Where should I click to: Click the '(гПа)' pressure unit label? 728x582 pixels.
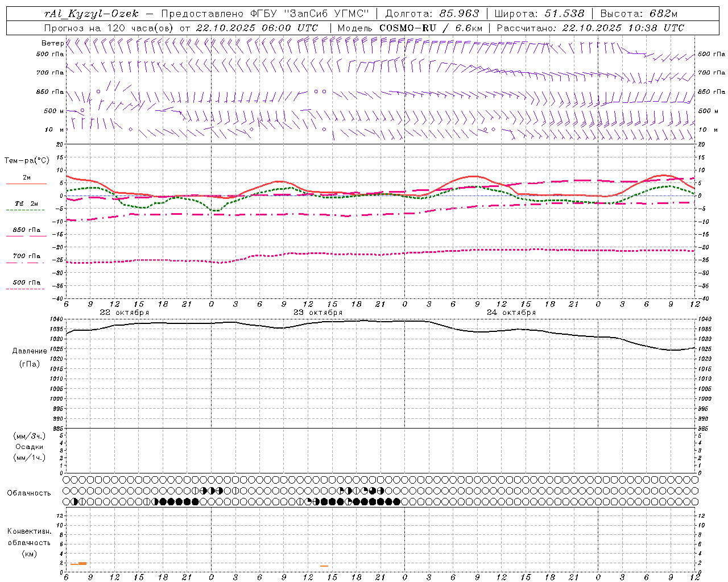[x=30, y=364]
